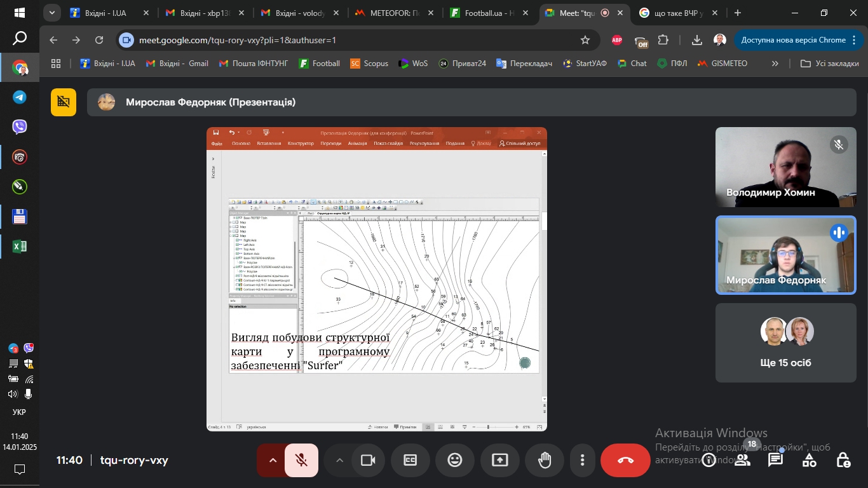
Task: Click the present screen icon
Action: tap(500, 460)
